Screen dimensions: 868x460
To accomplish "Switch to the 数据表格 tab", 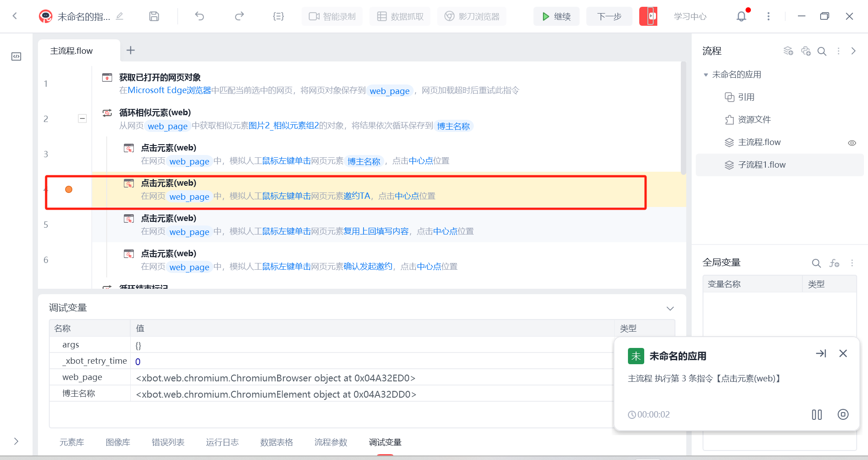I will [x=277, y=442].
